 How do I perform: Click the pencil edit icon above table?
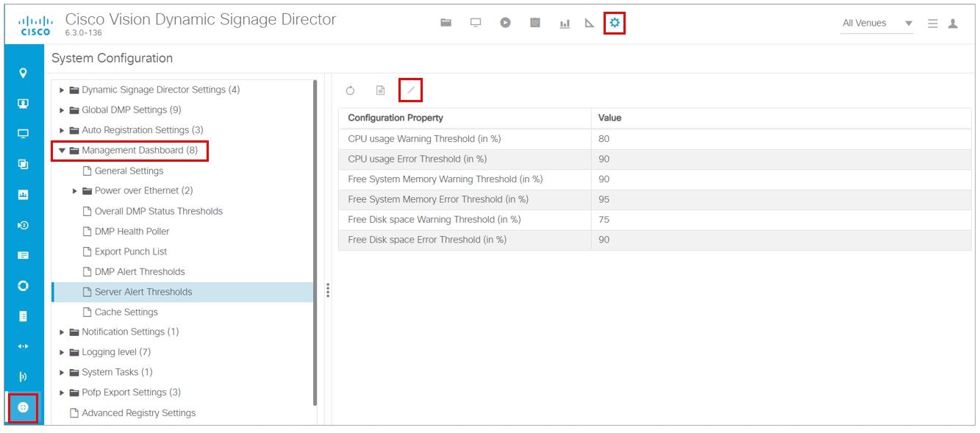(x=411, y=90)
